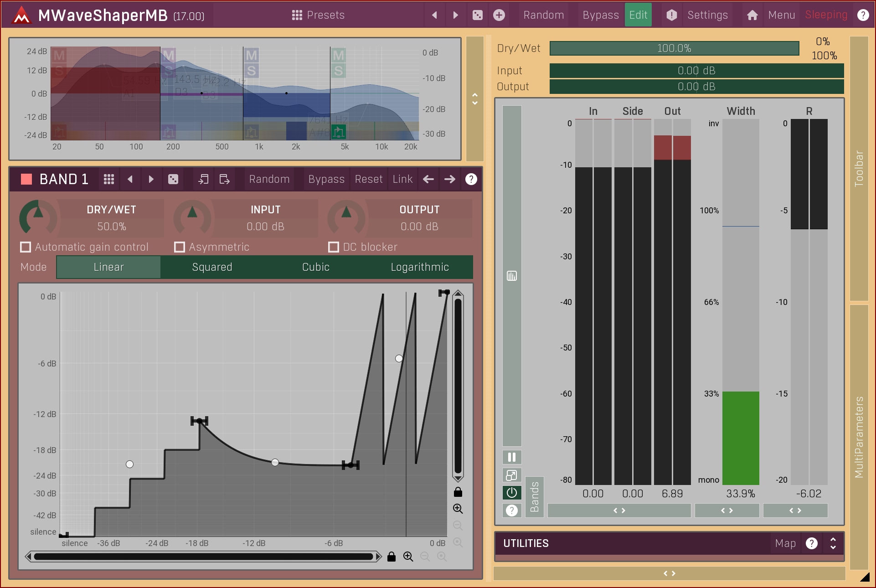Click the Settings button
Image resolution: width=876 pixels, height=588 pixels.
707,15
